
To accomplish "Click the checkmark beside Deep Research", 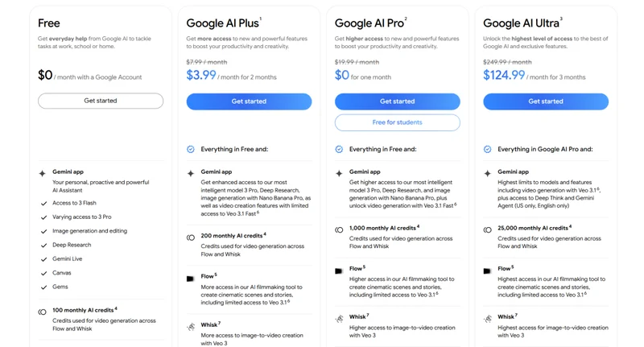I will point(43,246).
